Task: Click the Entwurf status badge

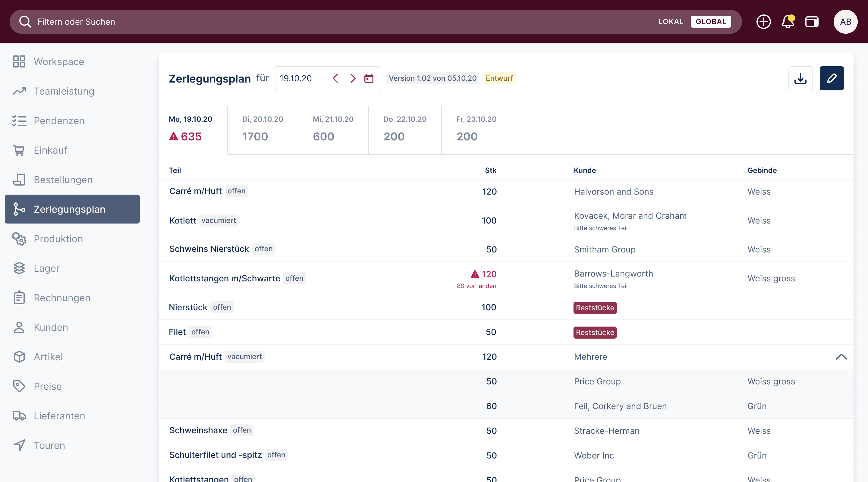Action: 499,78
